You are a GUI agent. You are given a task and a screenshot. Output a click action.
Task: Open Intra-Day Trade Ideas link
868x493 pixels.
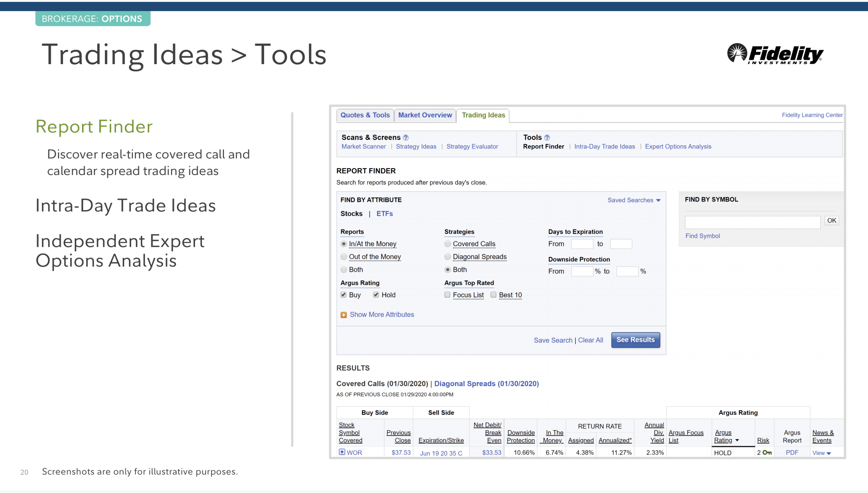(x=605, y=147)
